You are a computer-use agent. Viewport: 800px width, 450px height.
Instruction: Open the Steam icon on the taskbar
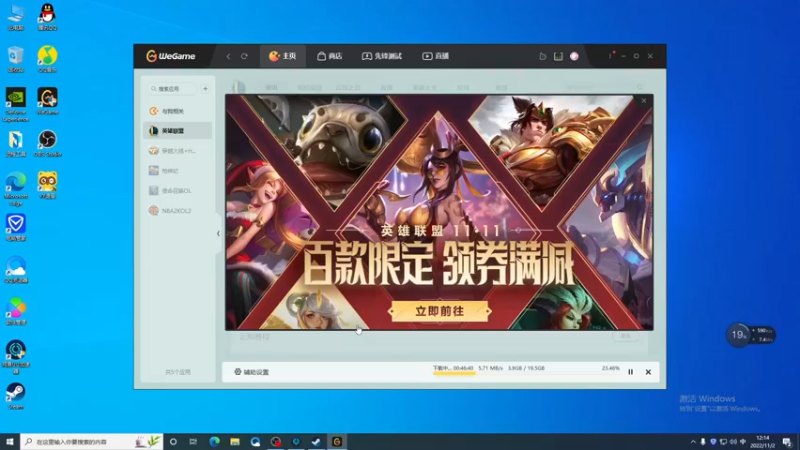tap(316, 442)
